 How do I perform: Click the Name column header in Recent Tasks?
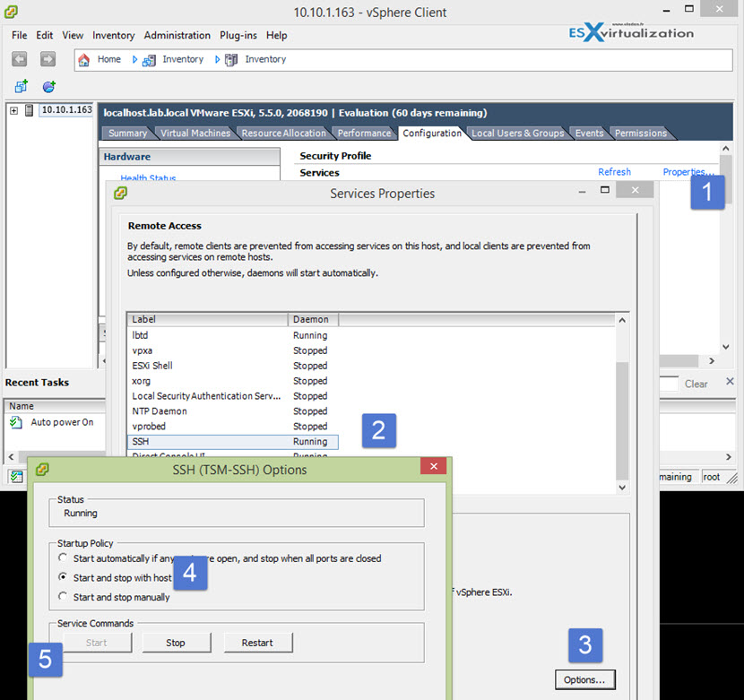point(55,406)
